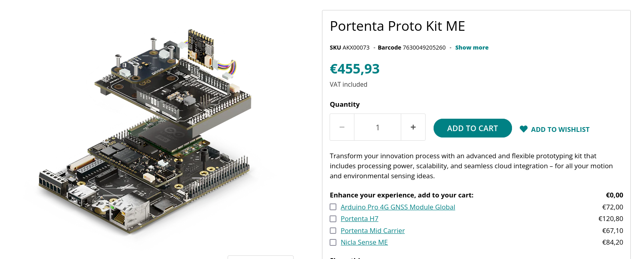Select the Nicla Sense ME checkbox
644x259 pixels.
(x=333, y=242)
